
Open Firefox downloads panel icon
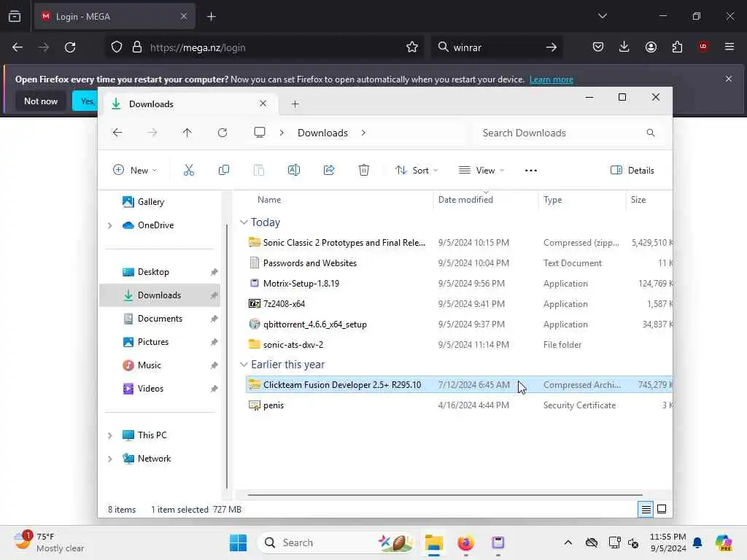624,47
